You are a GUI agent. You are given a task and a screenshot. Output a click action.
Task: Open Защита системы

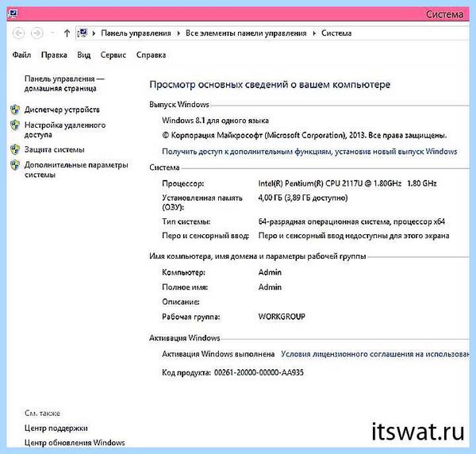coord(54,150)
